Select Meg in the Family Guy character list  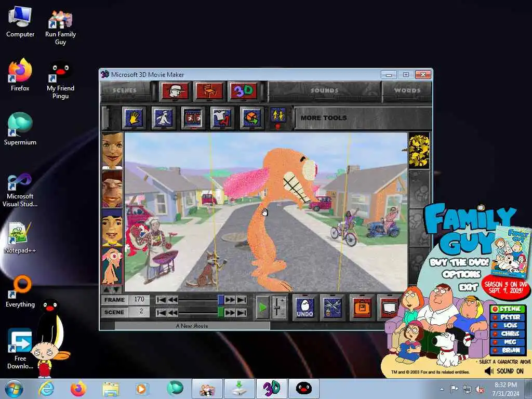[x=508, y=342]
